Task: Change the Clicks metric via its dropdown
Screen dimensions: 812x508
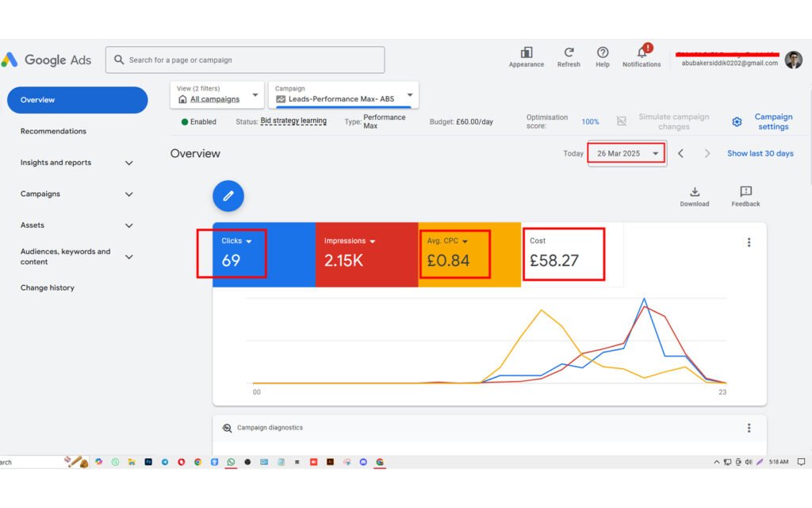Action: (248, 241)
